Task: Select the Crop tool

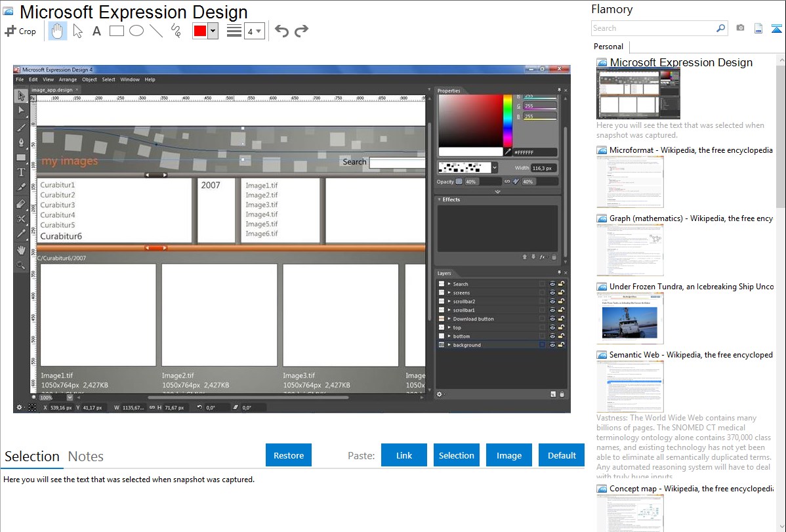Action: [20, 31]
